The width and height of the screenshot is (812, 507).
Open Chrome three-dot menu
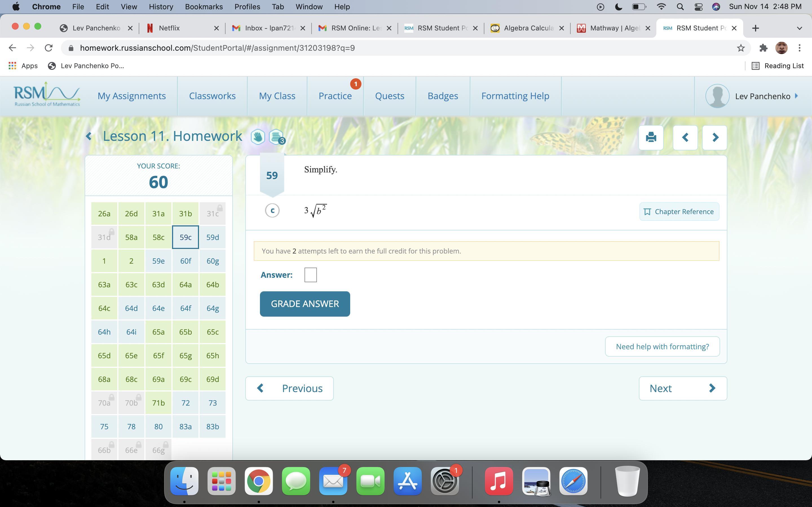pyautogui.click(x=799, y=48)
